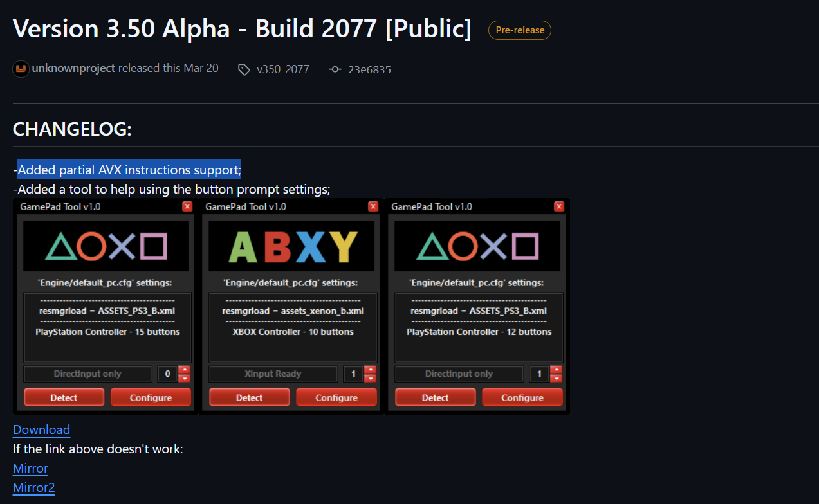Click the index field in the XBOX window
This screenshot has height=504, width=819.
[x=353, y=373]
